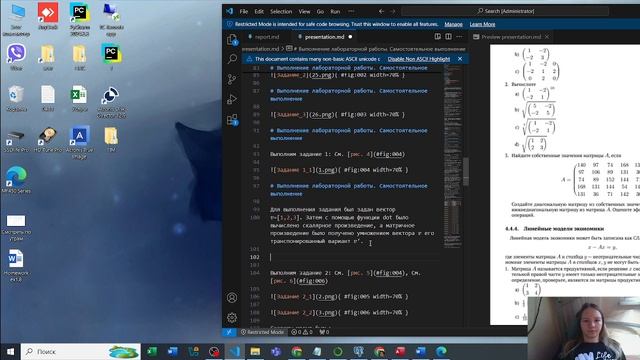The height and width of the screenshot is (360, 640).
Task: Expand the overflow menu after Run
Action: point(351,11)
